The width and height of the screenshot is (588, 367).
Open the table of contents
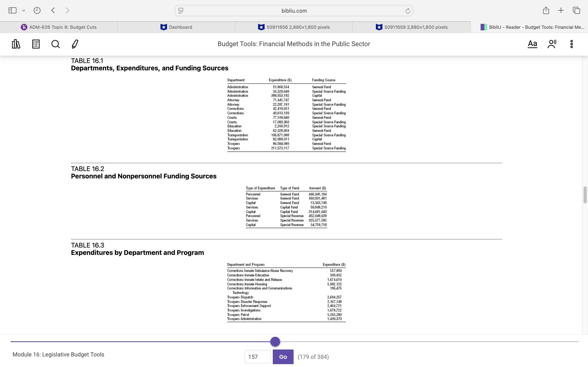click(x=36, y=44)
